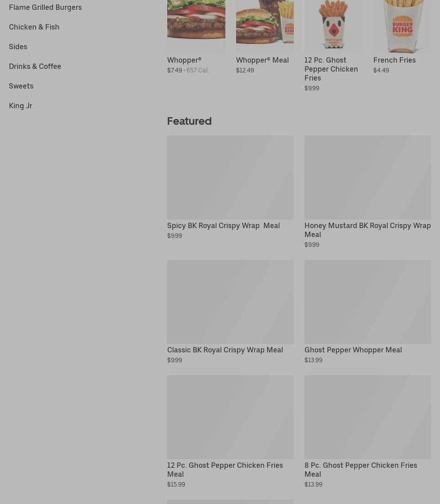The height and width of the screenshot is (504, 440).
Task: Select Ghost Pepper Whopper Meal
Action: coord(353,350)
